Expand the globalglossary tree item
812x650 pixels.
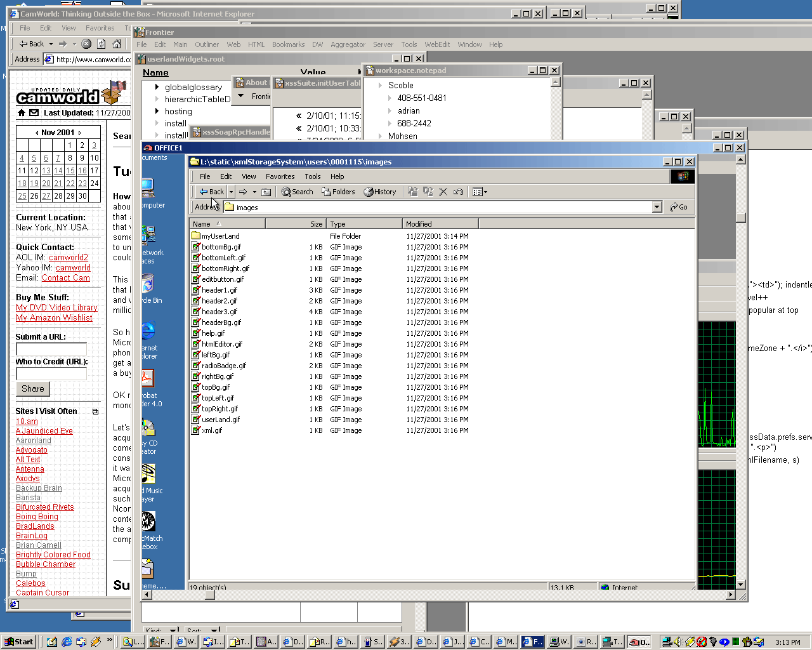coord(157,87)
